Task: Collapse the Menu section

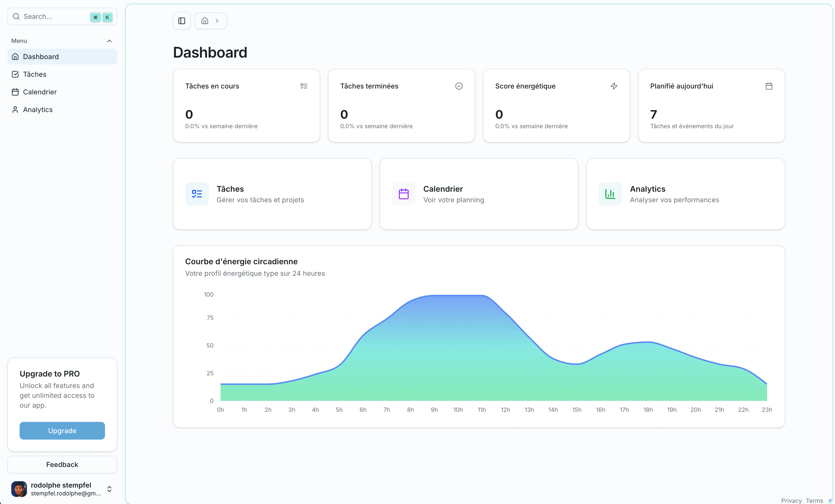Action: point(109,41)
